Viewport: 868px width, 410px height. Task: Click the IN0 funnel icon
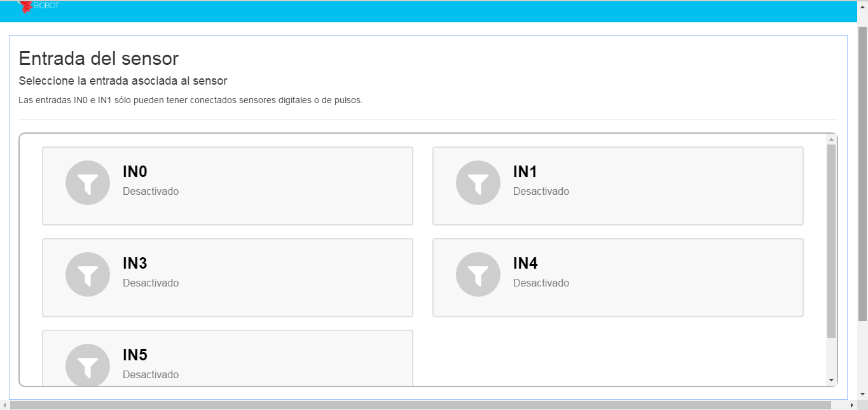(x=88, y=183)
